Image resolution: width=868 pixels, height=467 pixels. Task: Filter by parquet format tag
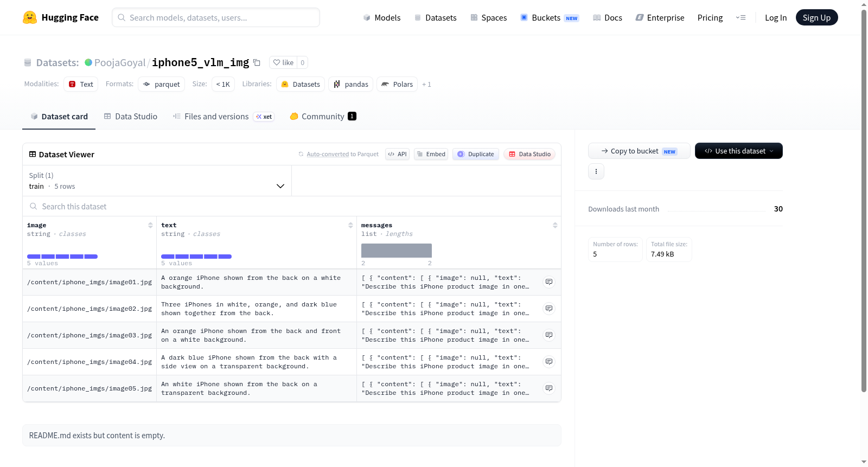[x=162, y=84]
